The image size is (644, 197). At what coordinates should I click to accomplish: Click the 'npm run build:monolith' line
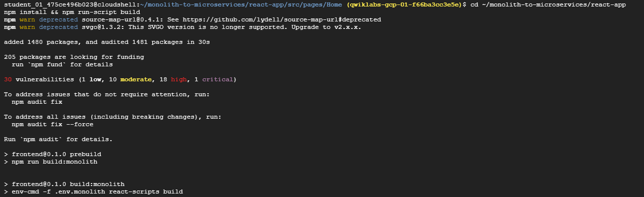tap(50, 162)
